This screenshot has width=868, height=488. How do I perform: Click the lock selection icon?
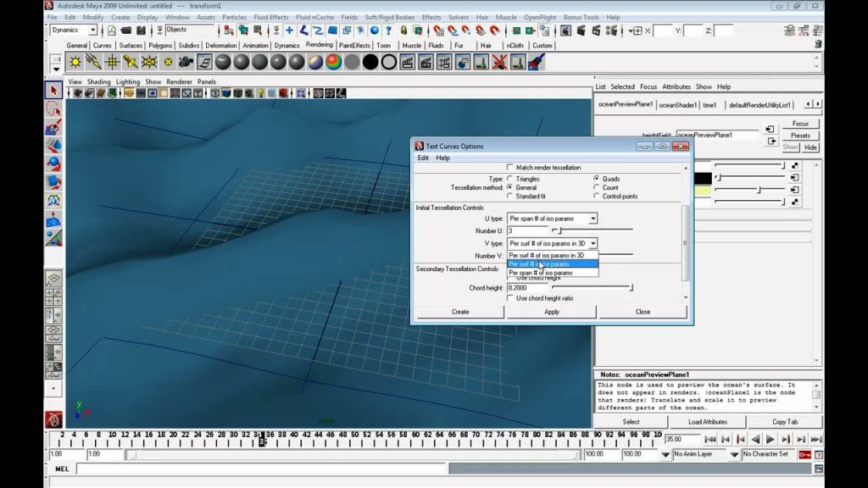(403, 30)
